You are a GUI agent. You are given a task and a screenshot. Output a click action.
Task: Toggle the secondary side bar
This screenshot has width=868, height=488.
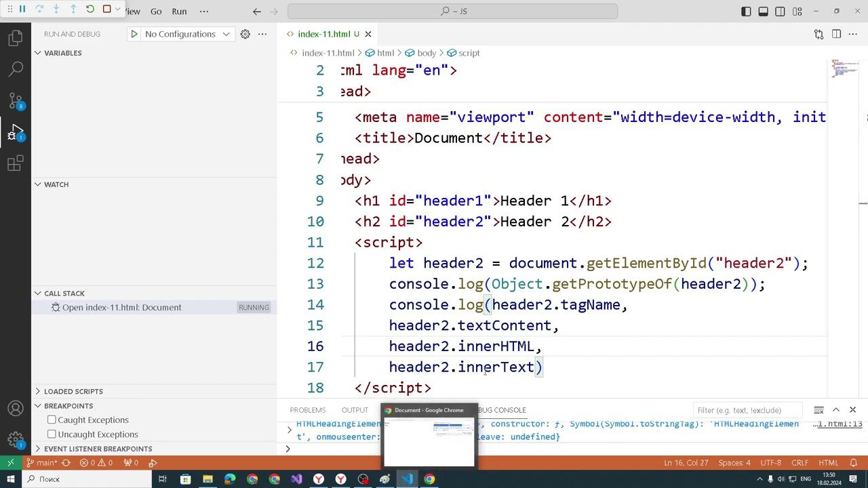point(781,12)
